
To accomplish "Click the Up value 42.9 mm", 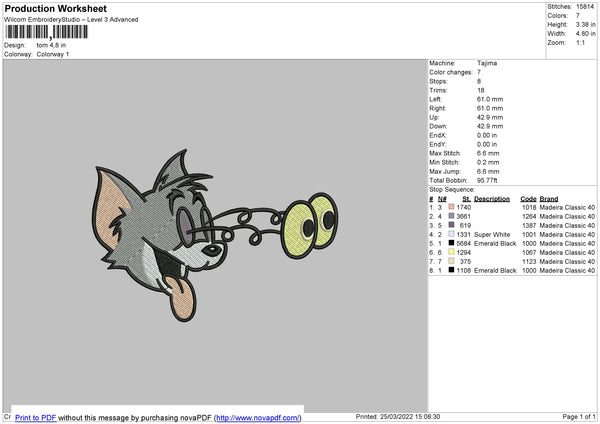I will 490,117.
